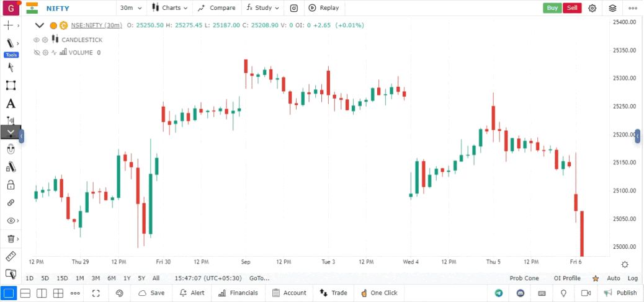The image size is (644, 302).
Task: Select the 5D time range
Action: tap(45, 278)
